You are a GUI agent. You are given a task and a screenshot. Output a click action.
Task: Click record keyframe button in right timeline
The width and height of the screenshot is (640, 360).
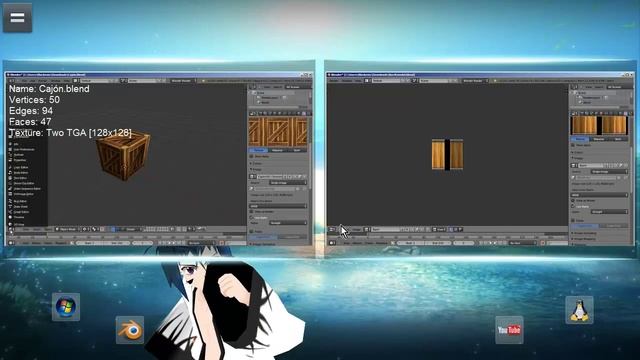click(542, 243)
